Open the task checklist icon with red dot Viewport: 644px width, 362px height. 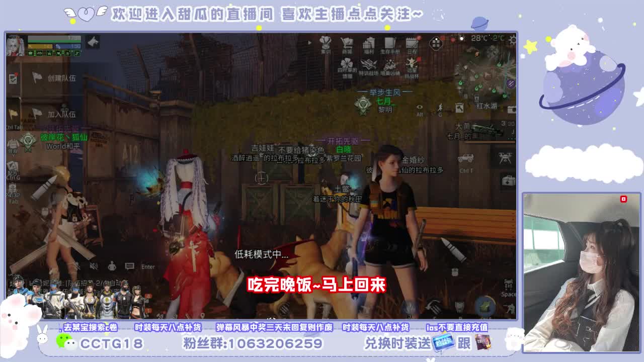pos(13,78)
